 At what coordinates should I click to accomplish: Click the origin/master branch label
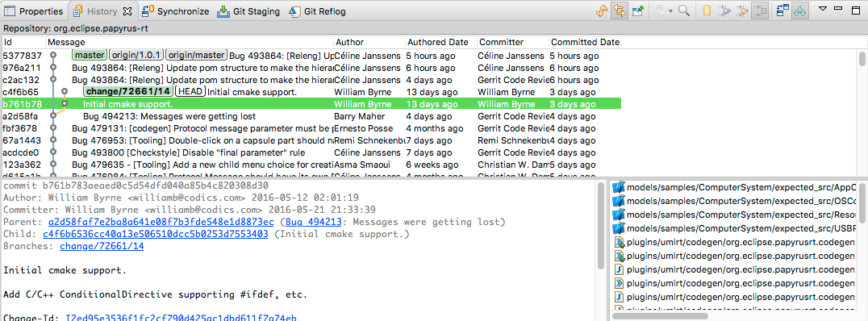point(197,56)
